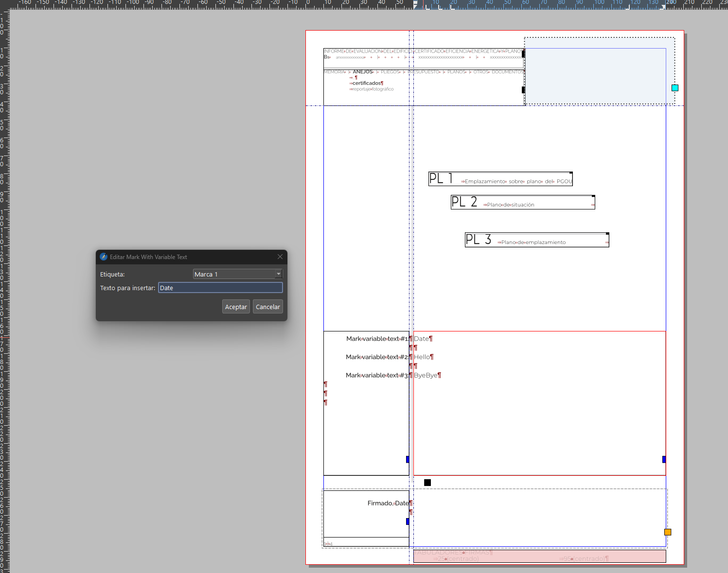This screenshot has width=728, height=573.
Task: Open the Etiqueta dropdown showing Marca 1
Action: click(x=237, y=274)
